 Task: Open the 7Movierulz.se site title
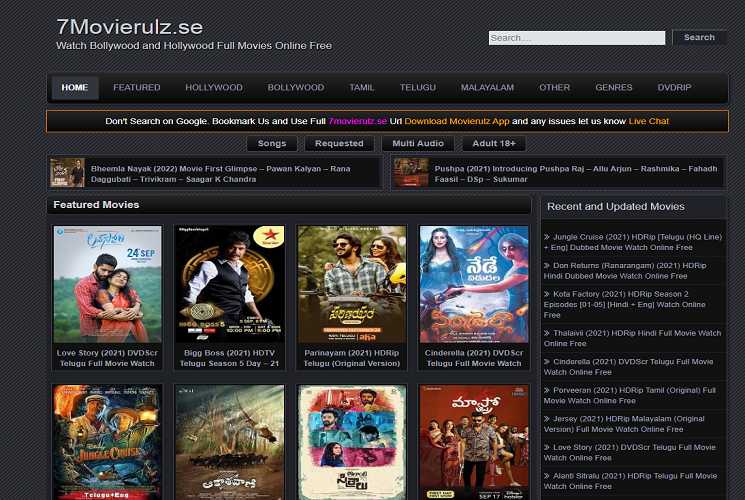129,27
